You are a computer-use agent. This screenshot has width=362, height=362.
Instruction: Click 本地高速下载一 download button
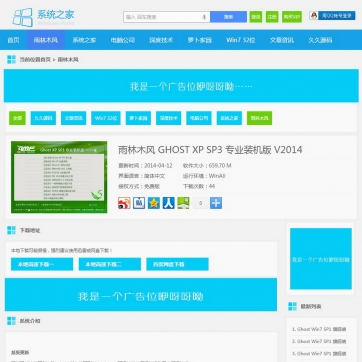tap(42, 264)
